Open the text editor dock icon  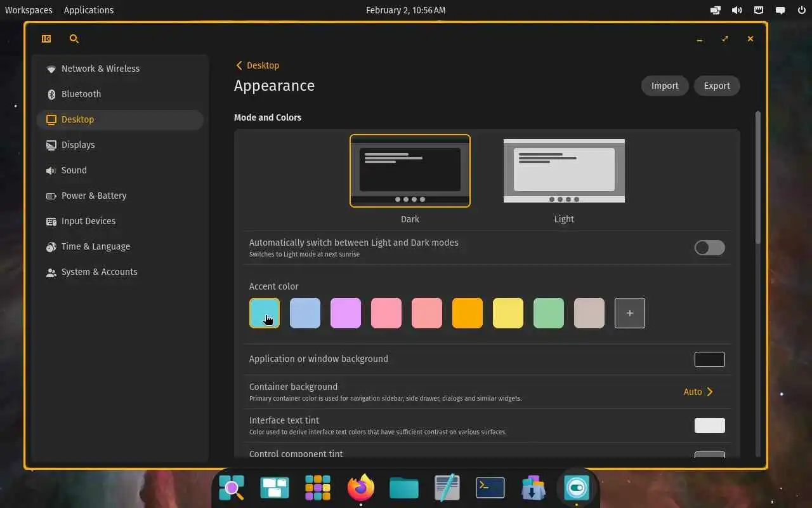[x=447, y=488]
